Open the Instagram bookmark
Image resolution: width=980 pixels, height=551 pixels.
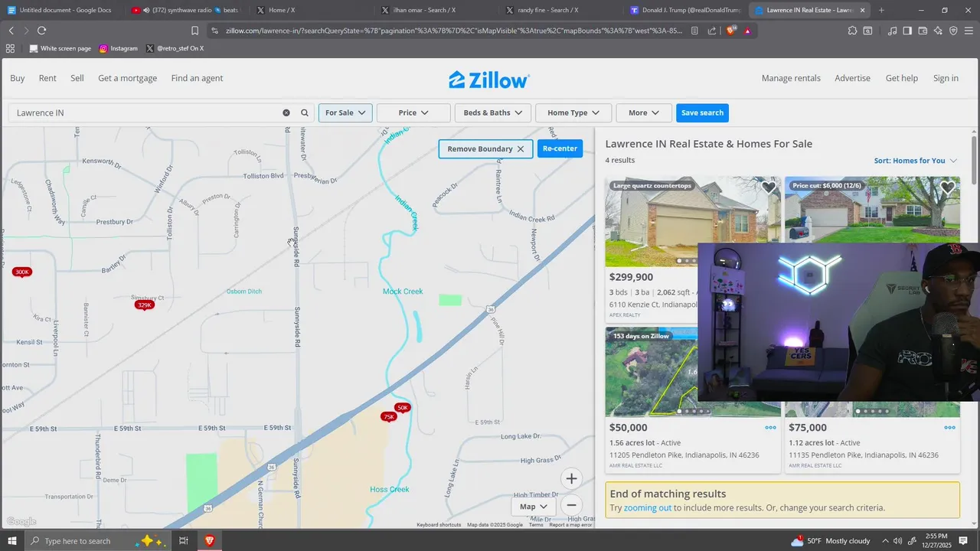119,48
